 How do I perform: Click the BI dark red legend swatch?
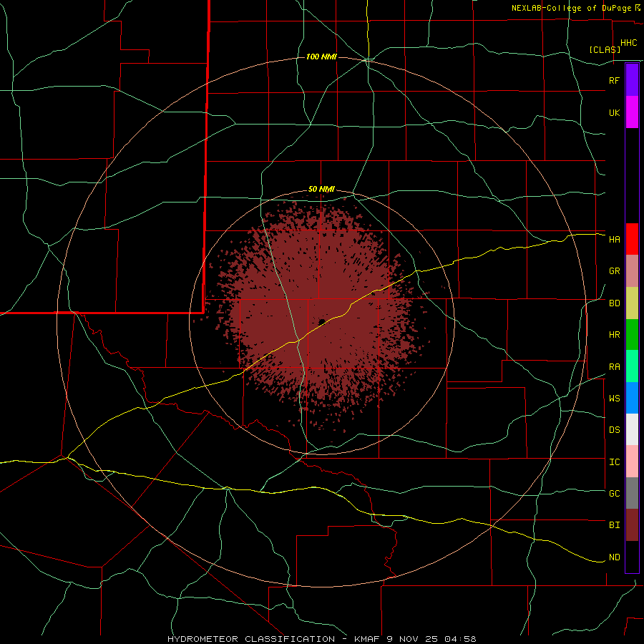pyautogui.click(x=632, y=525)
